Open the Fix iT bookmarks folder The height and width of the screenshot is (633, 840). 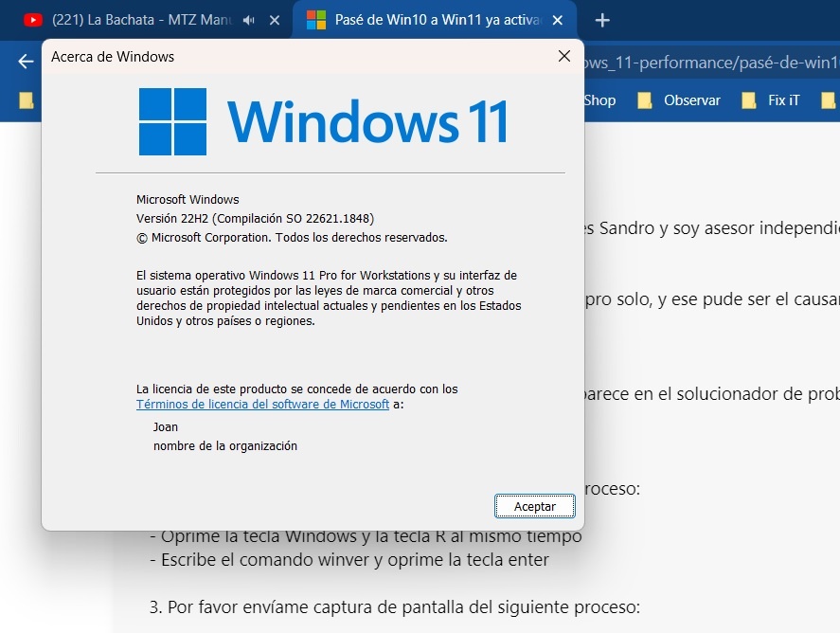770,100
